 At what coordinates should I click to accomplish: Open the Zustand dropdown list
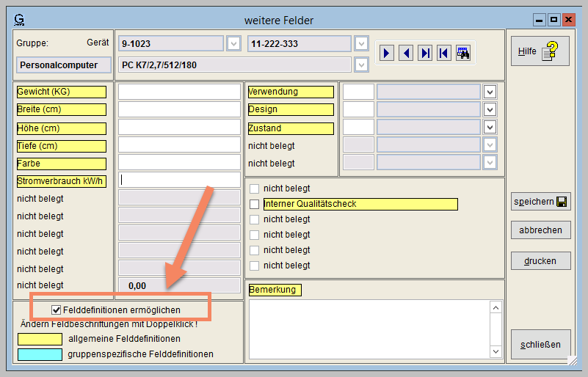pos(490,127)
